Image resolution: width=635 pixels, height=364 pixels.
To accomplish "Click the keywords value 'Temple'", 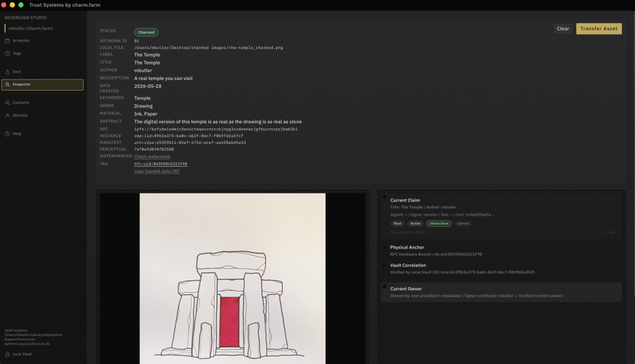I will 142,99.
